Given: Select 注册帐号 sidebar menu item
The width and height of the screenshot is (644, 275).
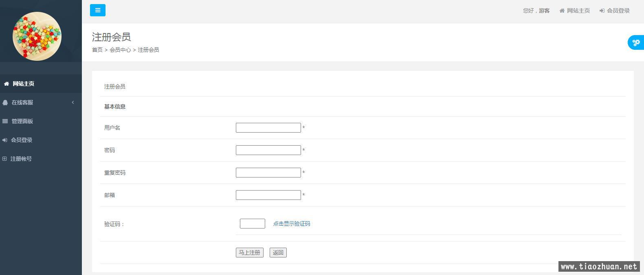Looking at the screenshot, I should point(21,159).
